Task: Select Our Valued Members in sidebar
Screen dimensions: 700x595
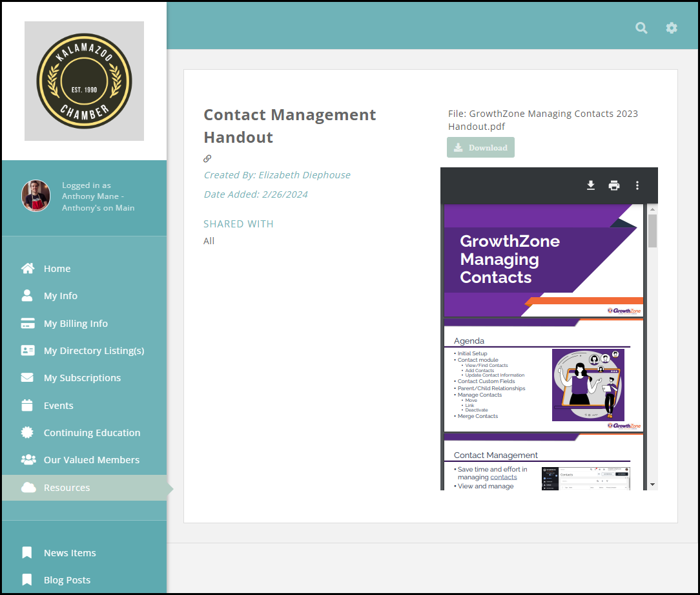Action: coord(91,460)
